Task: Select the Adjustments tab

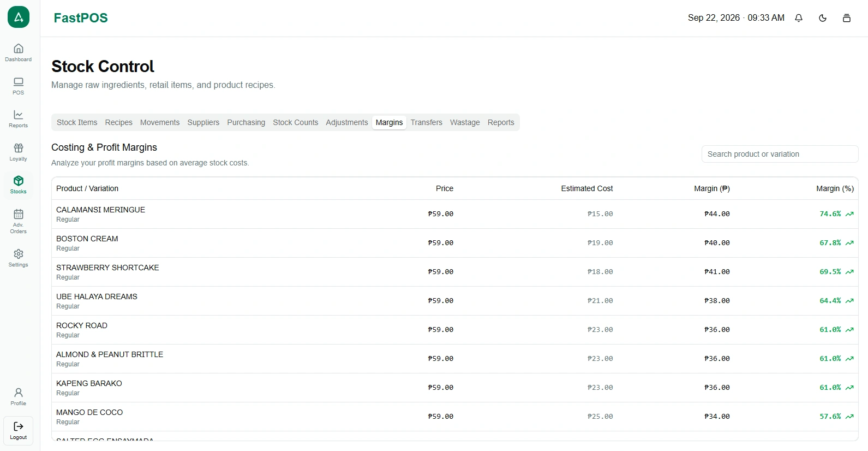Action: [x=347, y=122]
